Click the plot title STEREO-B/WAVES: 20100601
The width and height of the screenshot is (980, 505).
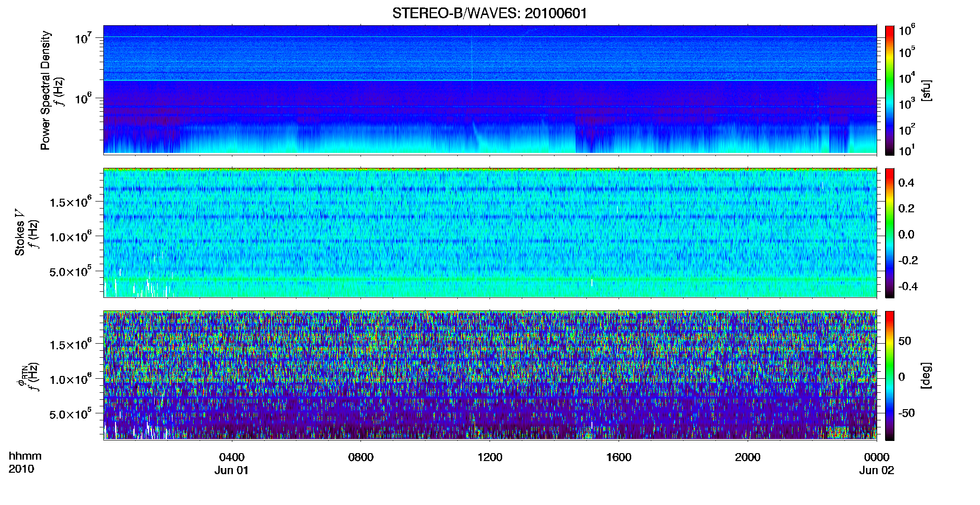click(490, 13)
